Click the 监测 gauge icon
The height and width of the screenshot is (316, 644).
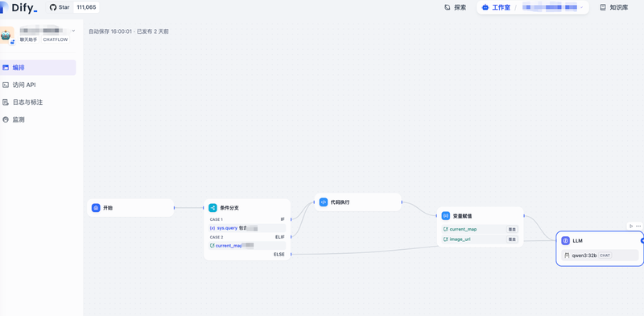tap(6, 120)
